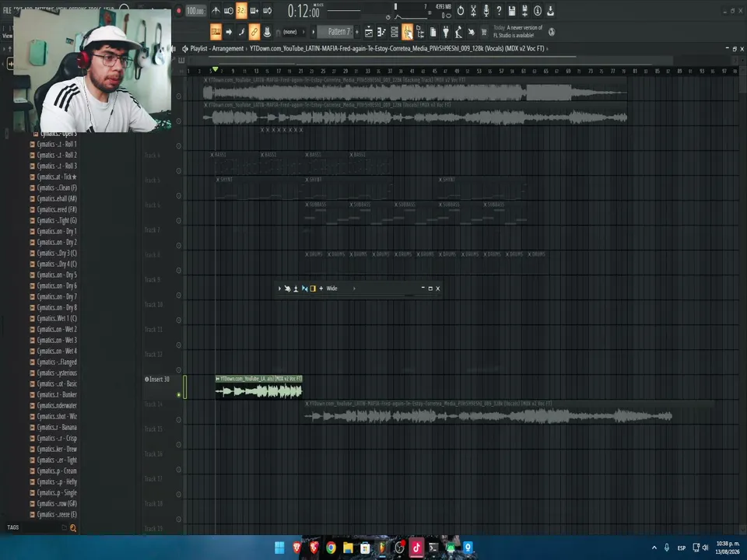Click the touch controller hand icon
The height and width of the screenshot is (560, 747).
click(x=472, y=32)
